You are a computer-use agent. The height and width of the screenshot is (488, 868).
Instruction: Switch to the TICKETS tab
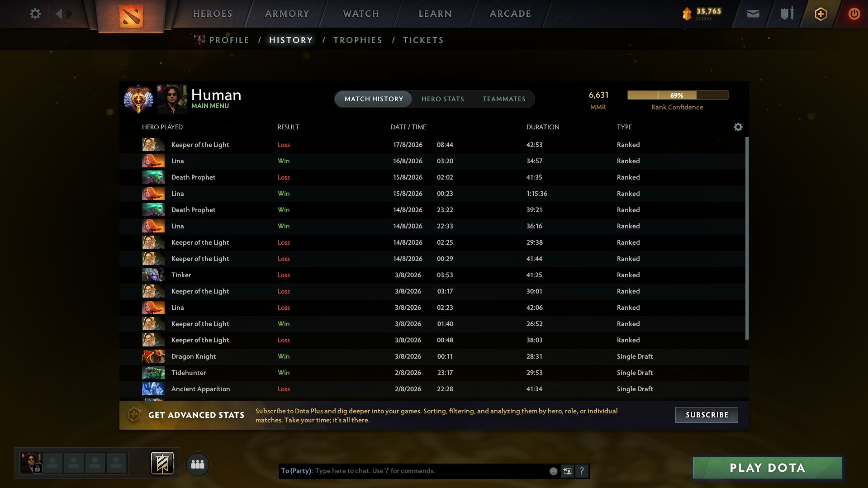pyautogui.click(x=423, y=40)
